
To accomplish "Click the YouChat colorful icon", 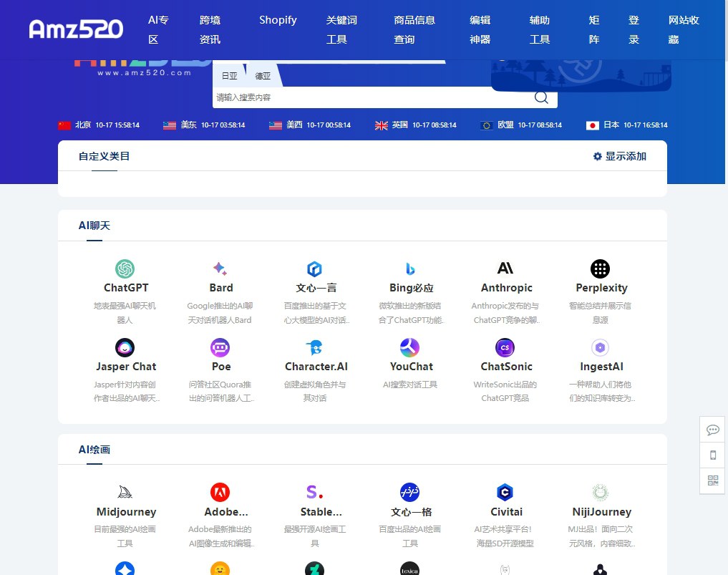I will tap(410, 347).
